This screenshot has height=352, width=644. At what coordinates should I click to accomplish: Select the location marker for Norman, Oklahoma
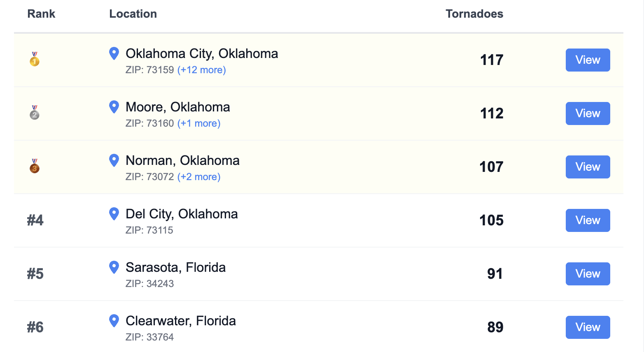pyautogui.click(x=114, y=160)
